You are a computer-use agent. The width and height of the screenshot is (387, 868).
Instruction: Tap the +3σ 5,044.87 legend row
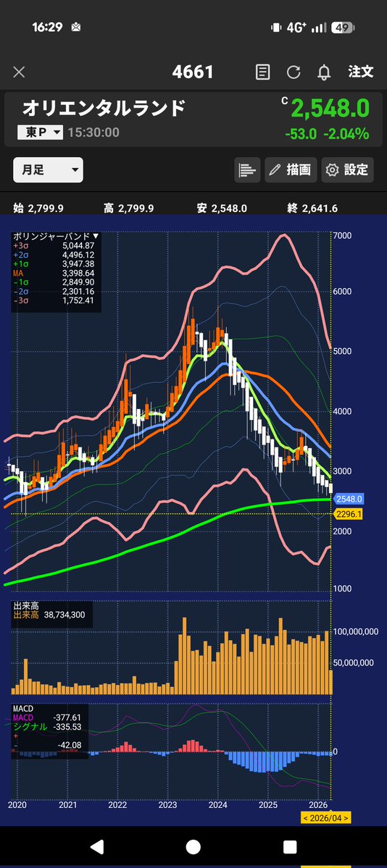point(54,245)
